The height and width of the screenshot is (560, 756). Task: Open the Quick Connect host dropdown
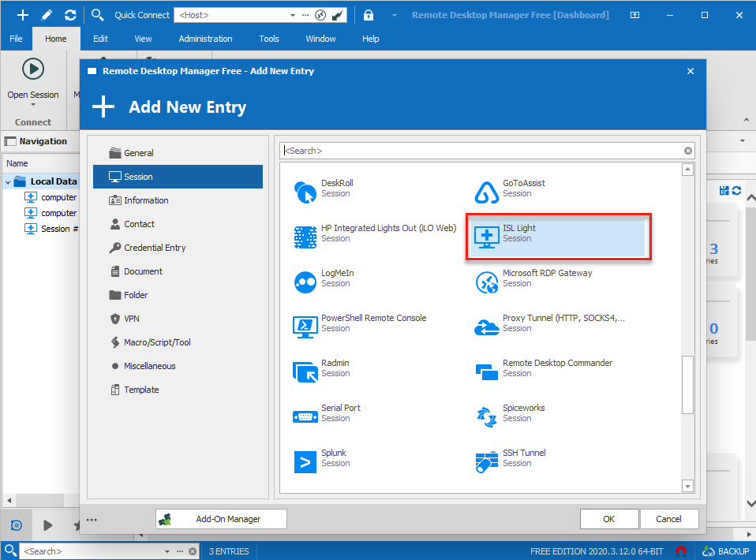pyautogui.click(x=291, y=15)
